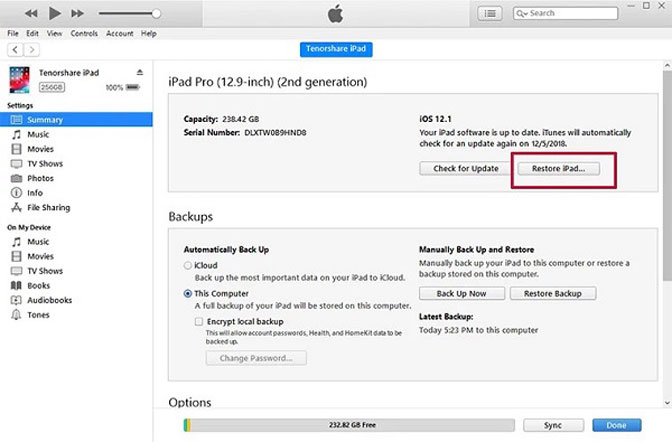Click Movies icon under On My Device
Viewport: 672px width, 442px height.
(x=16, y=256)
